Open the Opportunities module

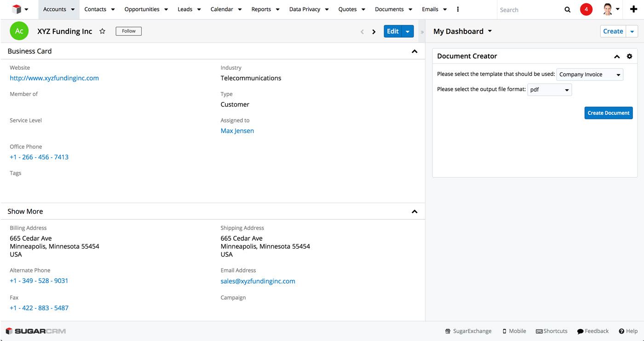point(142,9)
